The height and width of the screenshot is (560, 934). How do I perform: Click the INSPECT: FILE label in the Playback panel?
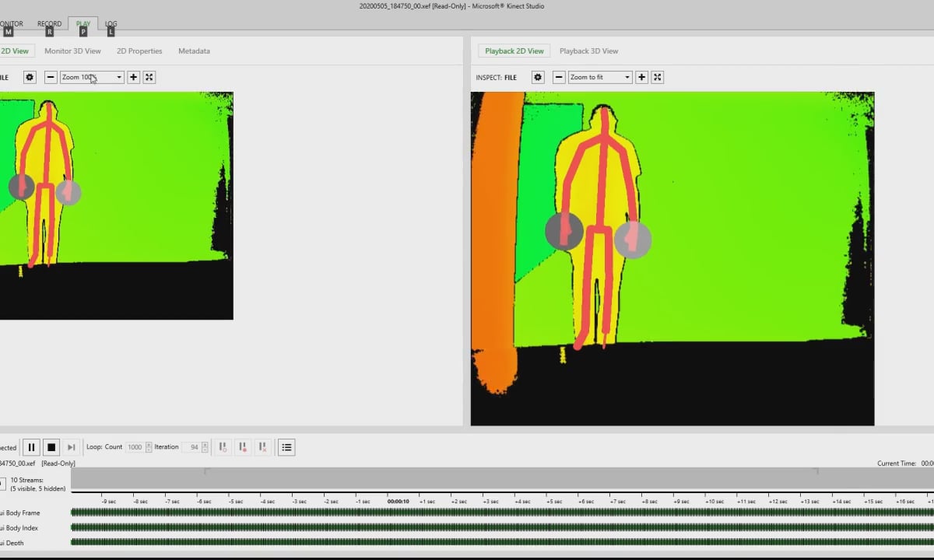(x=497, y=78)
